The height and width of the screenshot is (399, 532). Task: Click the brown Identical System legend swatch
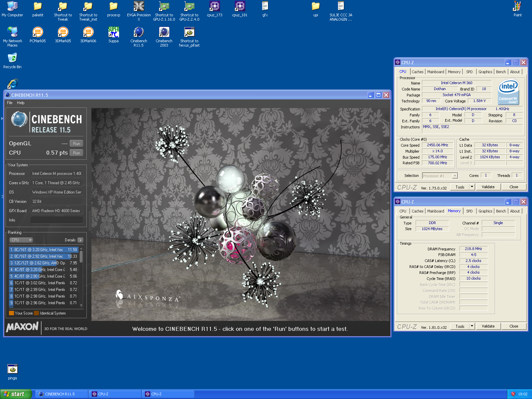point(37,313)
